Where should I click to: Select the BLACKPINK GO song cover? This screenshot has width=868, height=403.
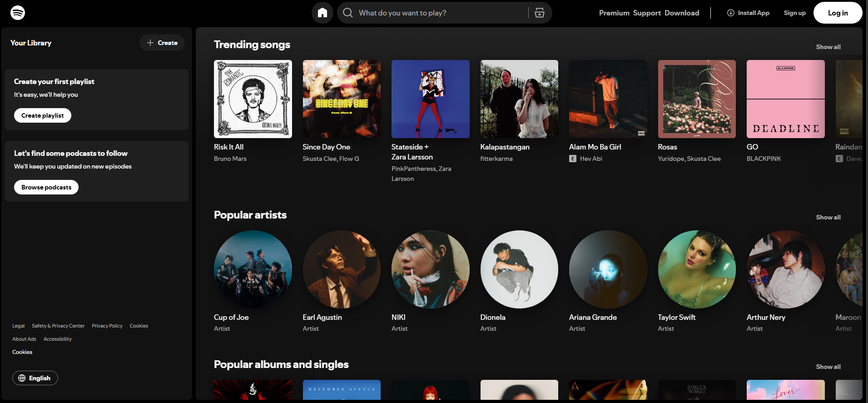pyautogui.click(x=786, y=99)
